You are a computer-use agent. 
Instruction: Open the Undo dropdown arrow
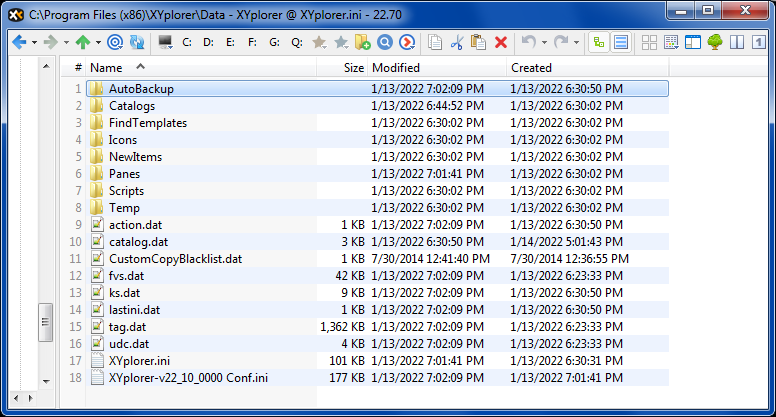pos(544,43)
